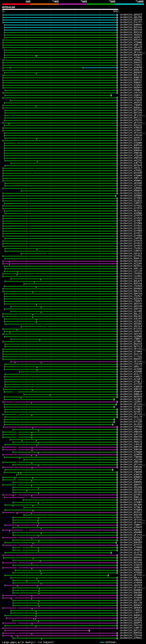Click the red 20% legend segment
The height and width of the screenshot is (644, 146).
tap(16, 4)
